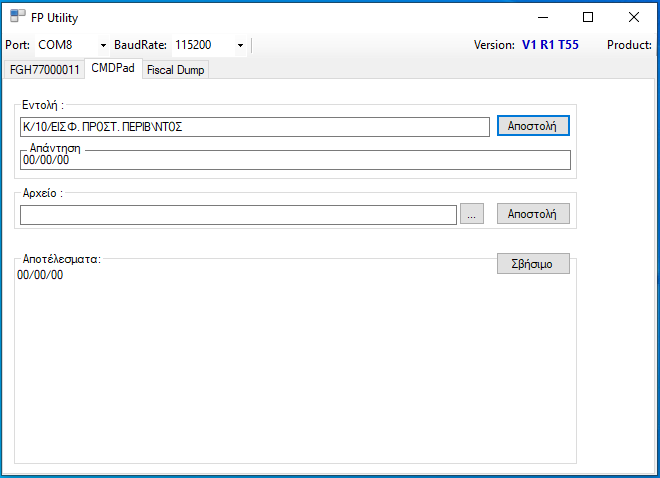Image resolution: width=660 pixels, height=478 pixels.
Task: Switch to the FGH77000011 tab
Action: point(44,70)
